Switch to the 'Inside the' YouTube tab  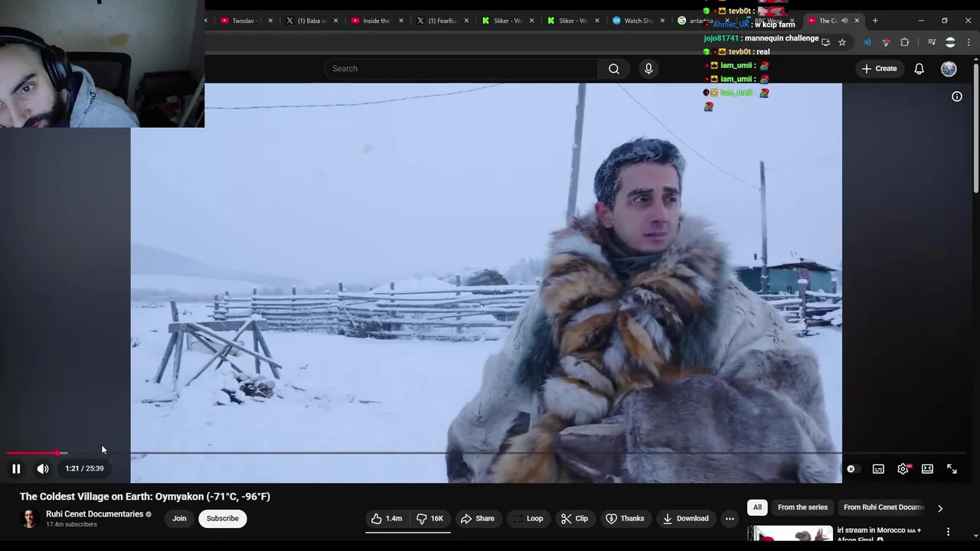pos(374,21)
